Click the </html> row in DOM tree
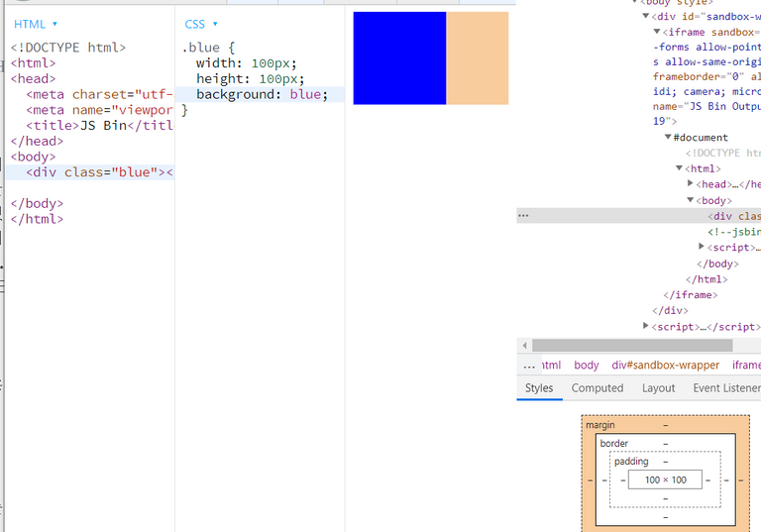The width and height of the screenshot is (761, 532). coord(707,279)
